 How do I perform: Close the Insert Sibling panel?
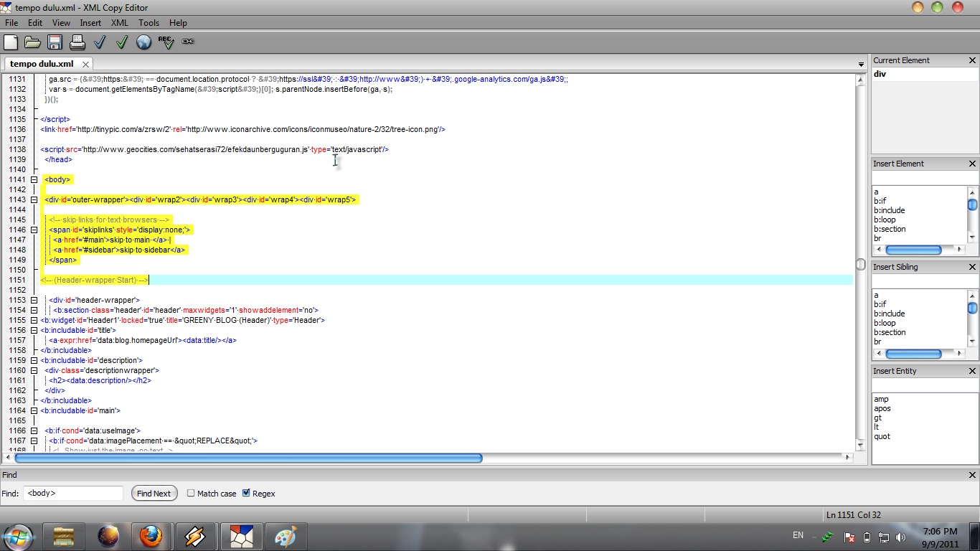(972, 267)
